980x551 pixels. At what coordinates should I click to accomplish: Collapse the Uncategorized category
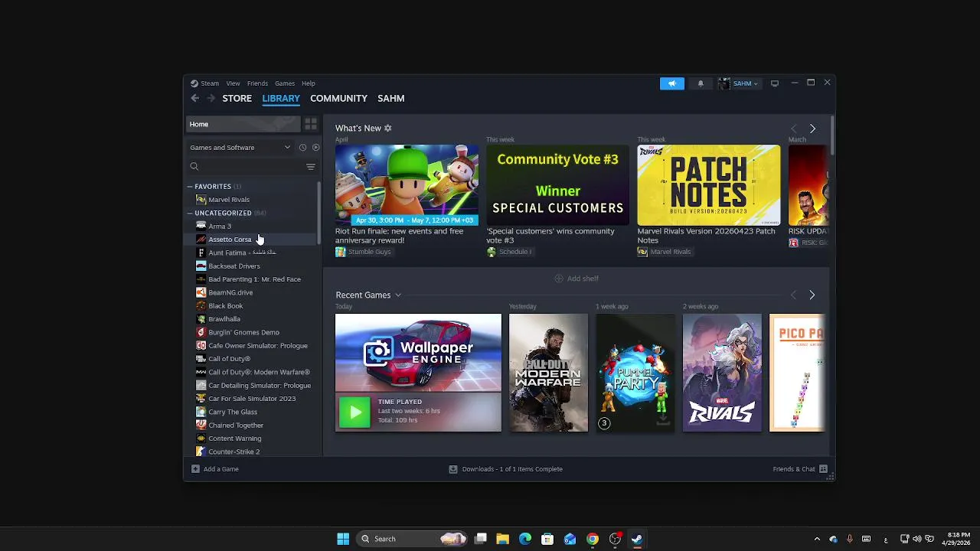(x=190, y=214)
